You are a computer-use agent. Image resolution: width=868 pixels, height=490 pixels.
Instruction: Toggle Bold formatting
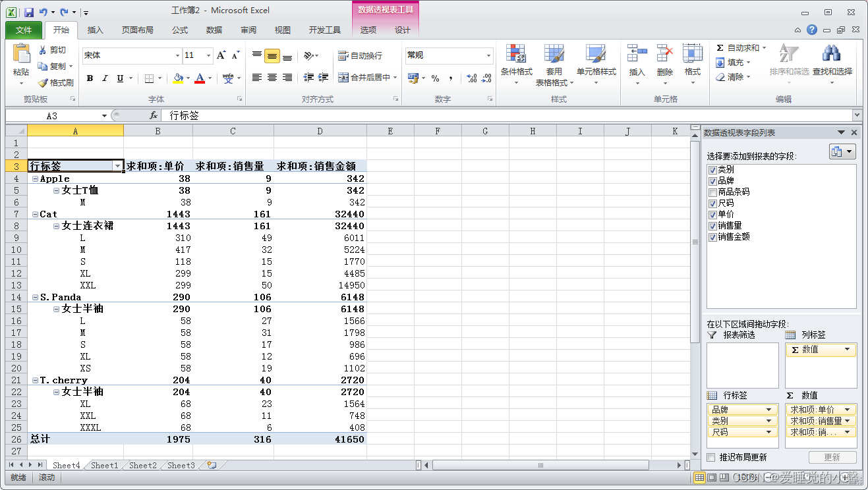tap(90, 78)
